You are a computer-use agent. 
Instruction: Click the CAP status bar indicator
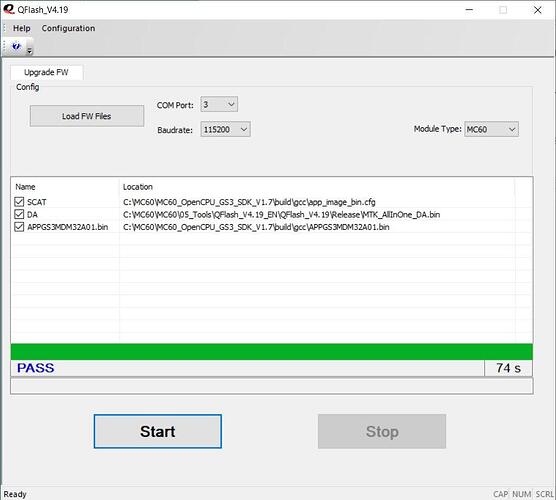tap(500, 494)
